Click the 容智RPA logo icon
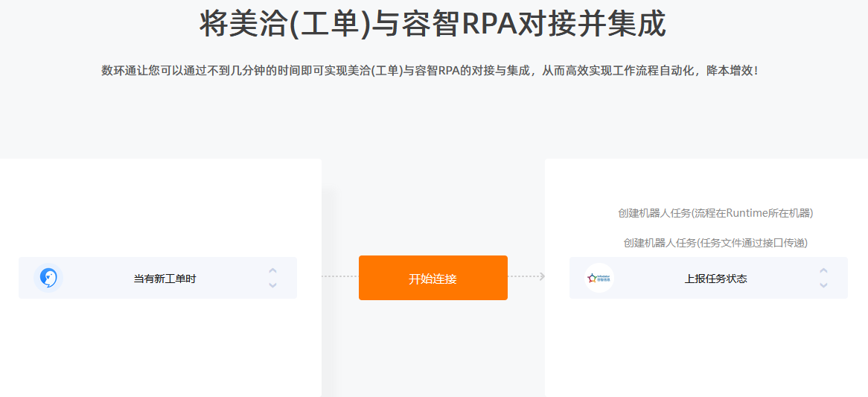The image size is (868, 397). [x=599, y=278]
